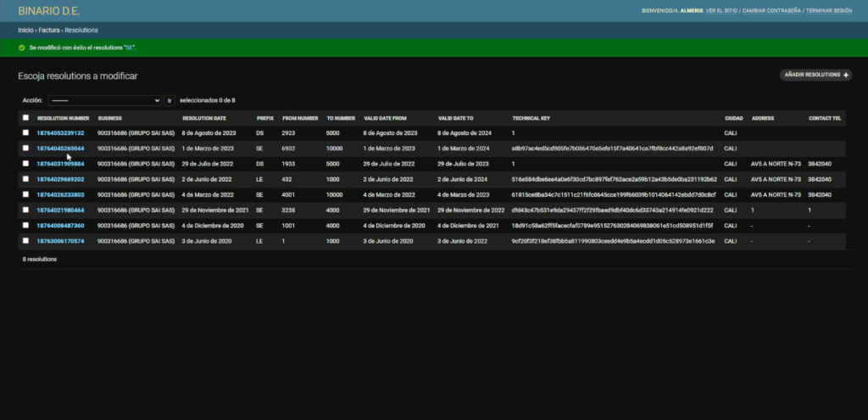This screenshot has width=868, height=420.
Task: Click from number value 6932
Action: [x=288, y=148]
